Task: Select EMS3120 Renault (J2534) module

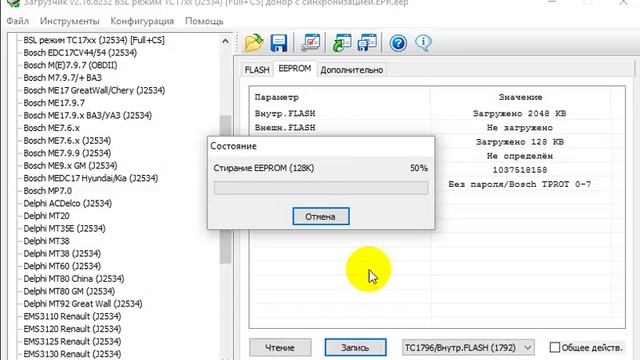Action: pos(72,329)
